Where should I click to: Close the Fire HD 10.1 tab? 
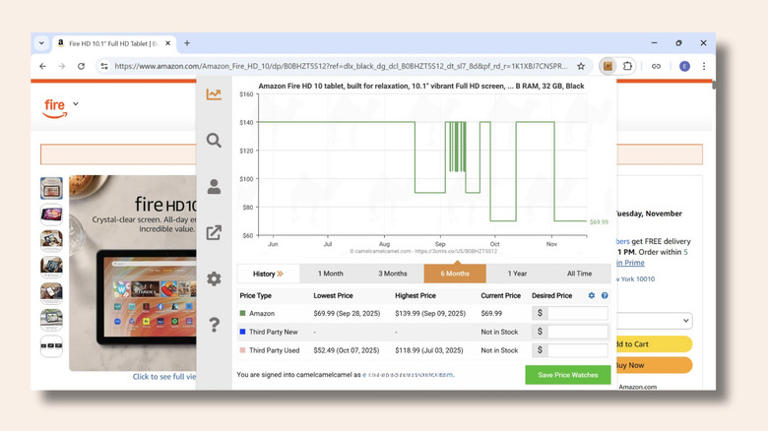[x=168, y=43]
